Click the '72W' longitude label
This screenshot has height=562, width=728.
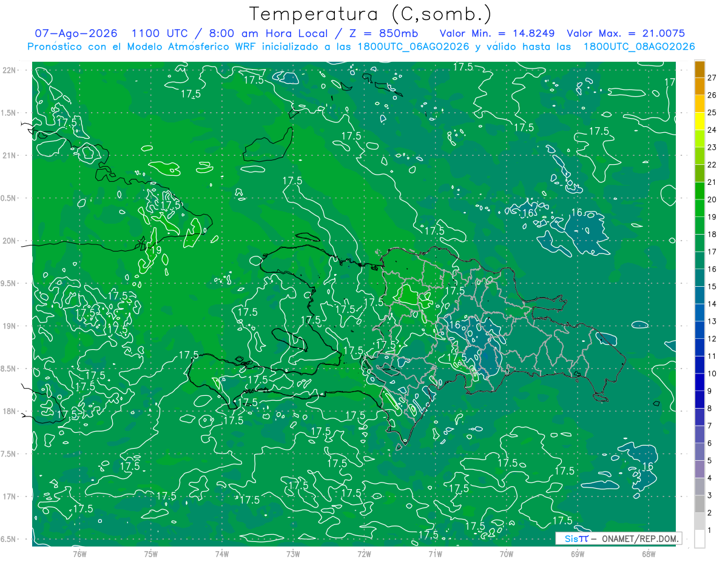(364, 554)
